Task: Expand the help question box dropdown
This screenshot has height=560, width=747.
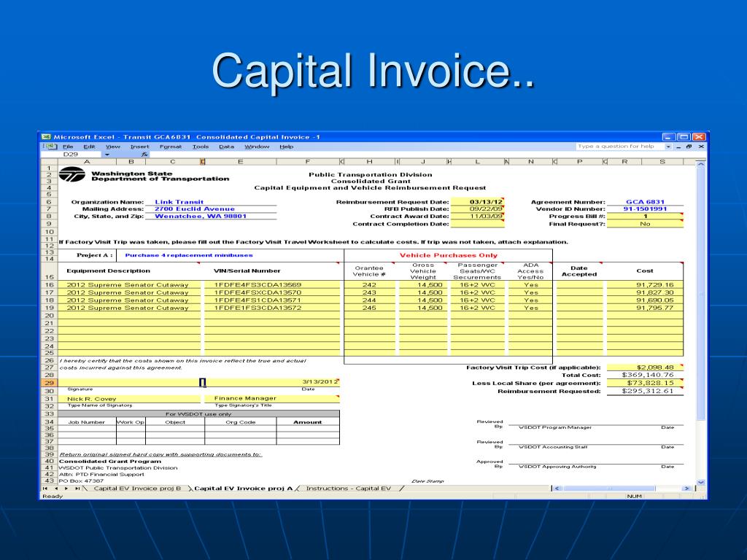Action: pos(668,147)
